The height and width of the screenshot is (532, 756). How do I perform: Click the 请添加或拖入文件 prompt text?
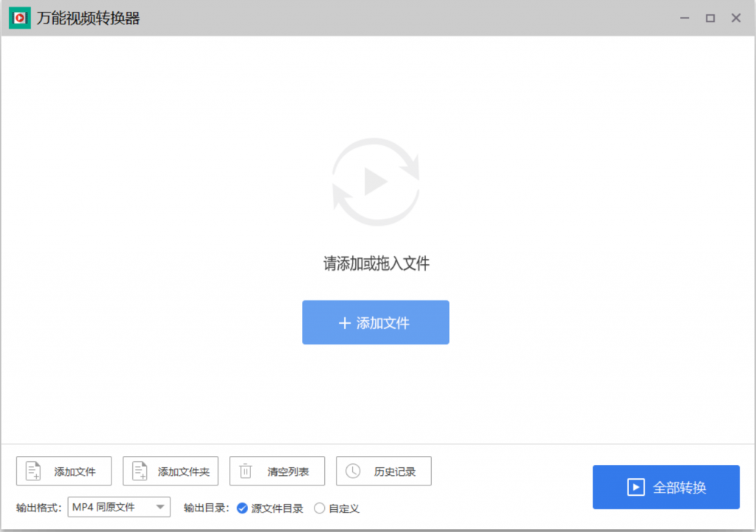[376, 263]
